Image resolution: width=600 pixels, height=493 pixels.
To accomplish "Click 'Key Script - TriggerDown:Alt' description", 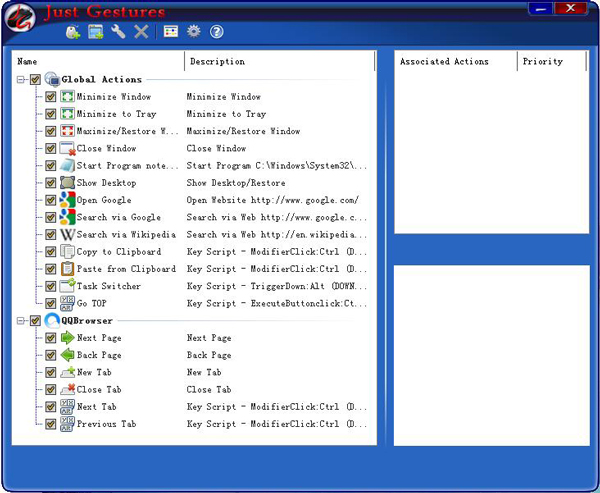I will coord(276,286).
